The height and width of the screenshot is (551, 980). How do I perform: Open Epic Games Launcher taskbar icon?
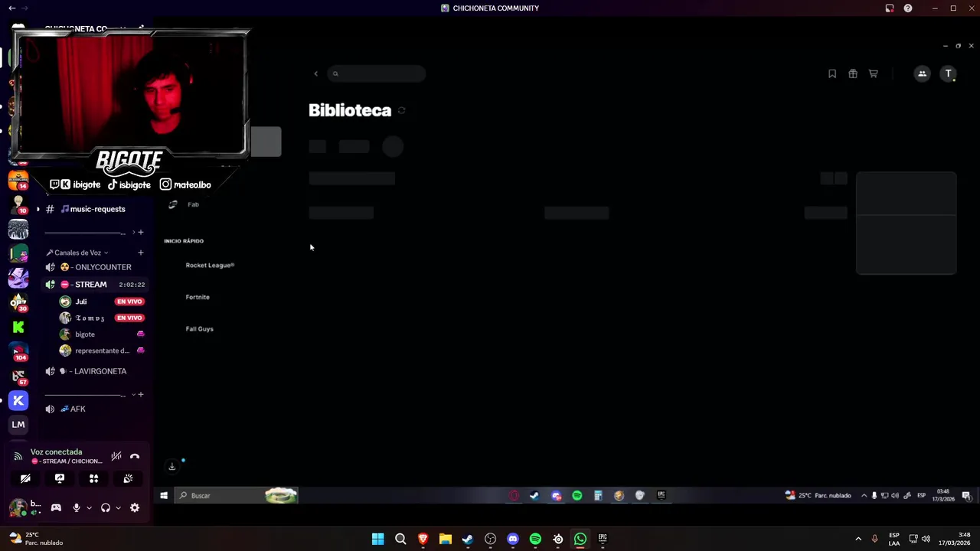click(x=603, y=539)
